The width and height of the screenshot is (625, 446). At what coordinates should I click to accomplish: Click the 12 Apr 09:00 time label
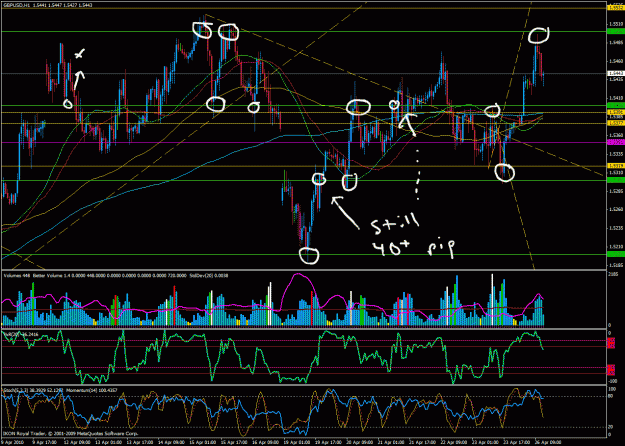77,442
